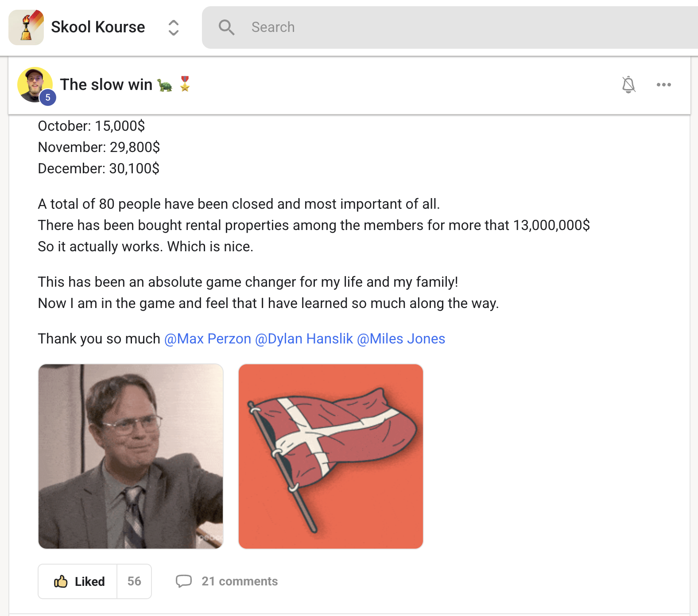Toggle post notifications bell icon

tap(628, 84)
